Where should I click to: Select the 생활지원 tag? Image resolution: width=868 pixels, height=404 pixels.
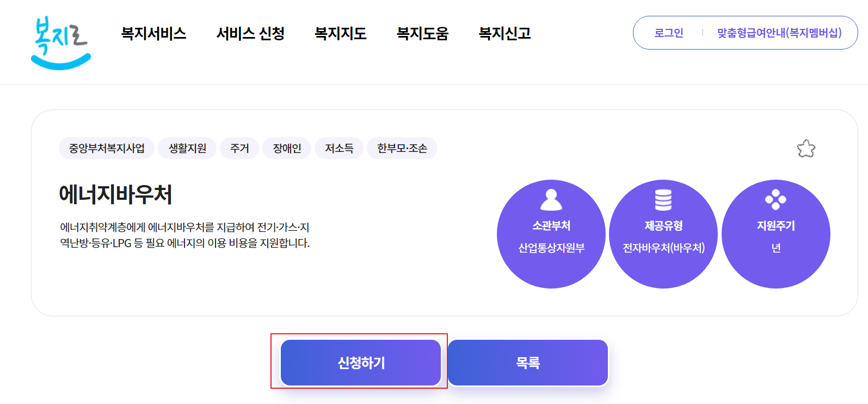[x=187, y=148]
